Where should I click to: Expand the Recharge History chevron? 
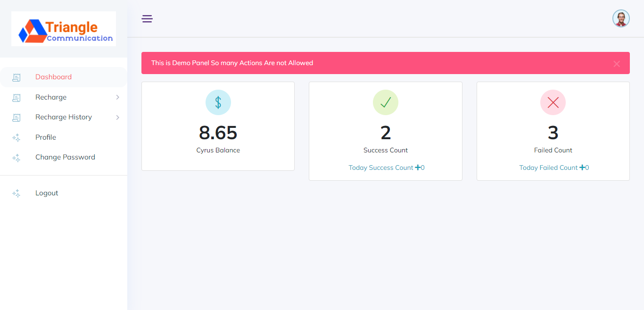(117, 117)
